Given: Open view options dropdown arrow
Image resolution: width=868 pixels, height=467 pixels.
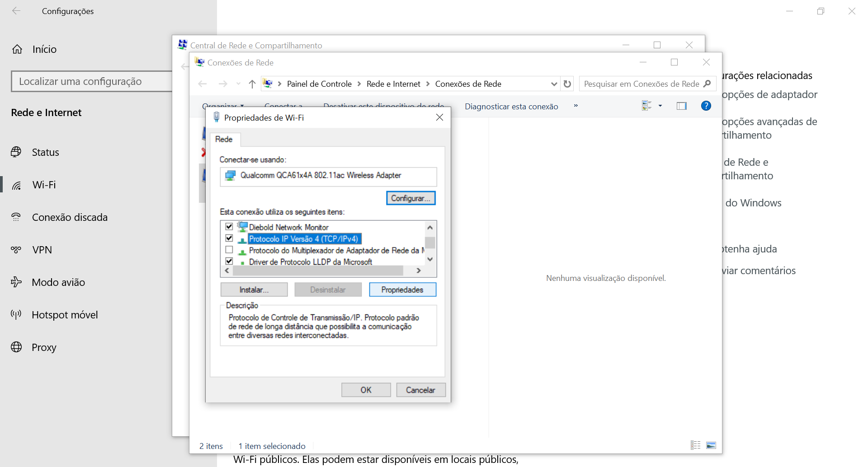Looking at the screenshot, I should click(660, 106).
